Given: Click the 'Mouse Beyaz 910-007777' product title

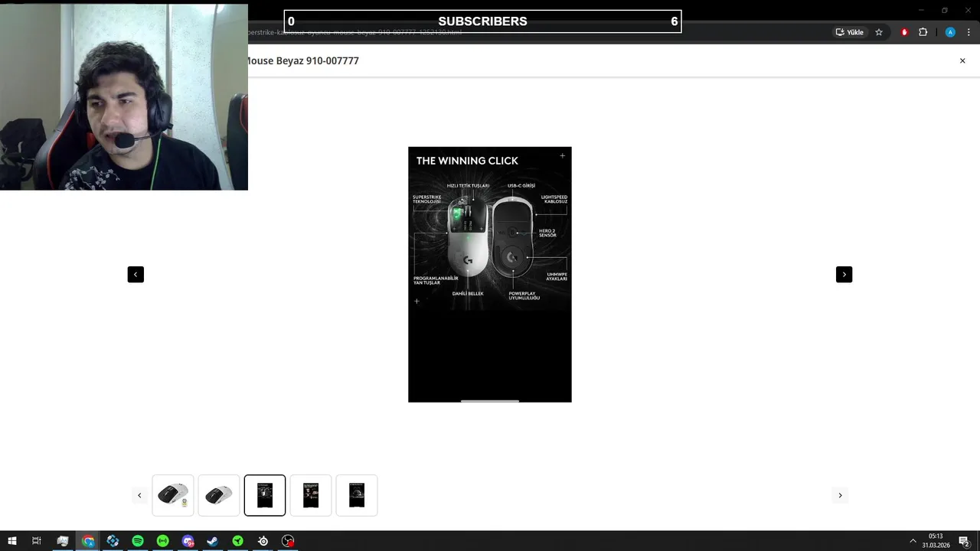Looking at the screenshot, I should pos(303,60).
